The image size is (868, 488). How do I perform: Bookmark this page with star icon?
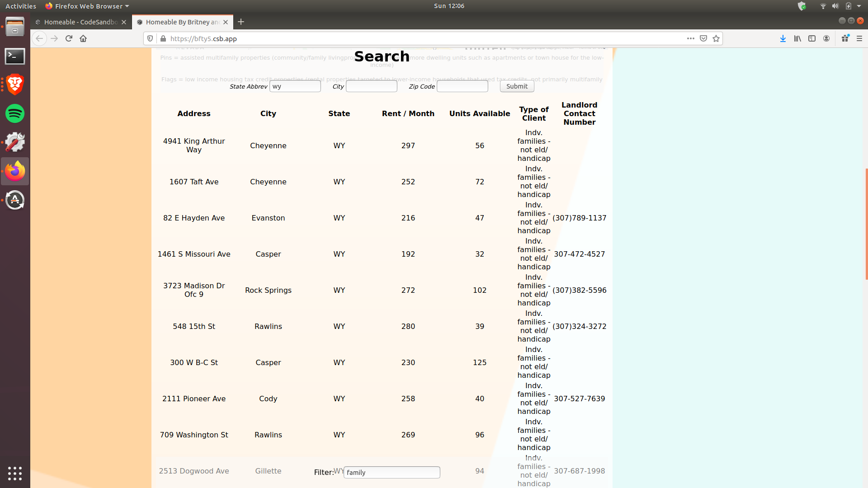point(716,38)
